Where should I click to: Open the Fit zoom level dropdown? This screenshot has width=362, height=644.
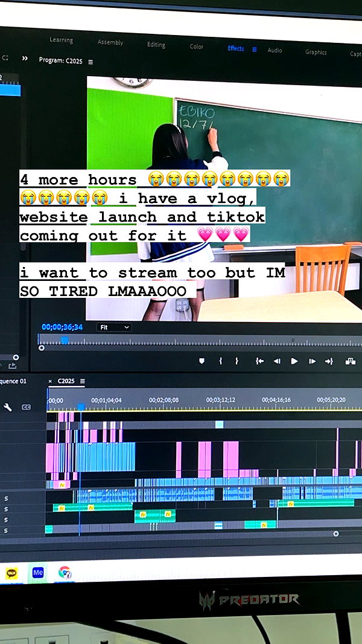coord(114,327)
